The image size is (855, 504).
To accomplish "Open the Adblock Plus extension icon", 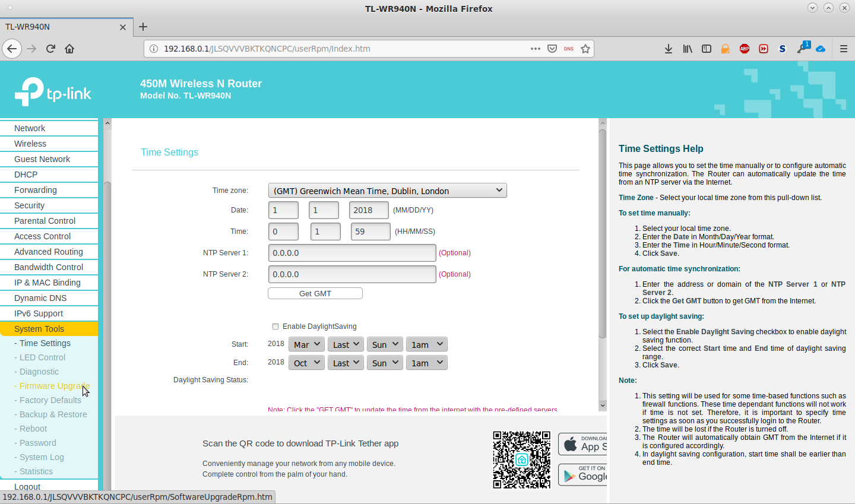I will 745,49.
